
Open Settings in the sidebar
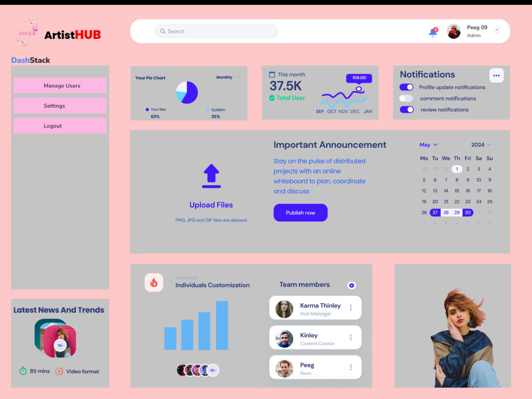pos(60,105)
